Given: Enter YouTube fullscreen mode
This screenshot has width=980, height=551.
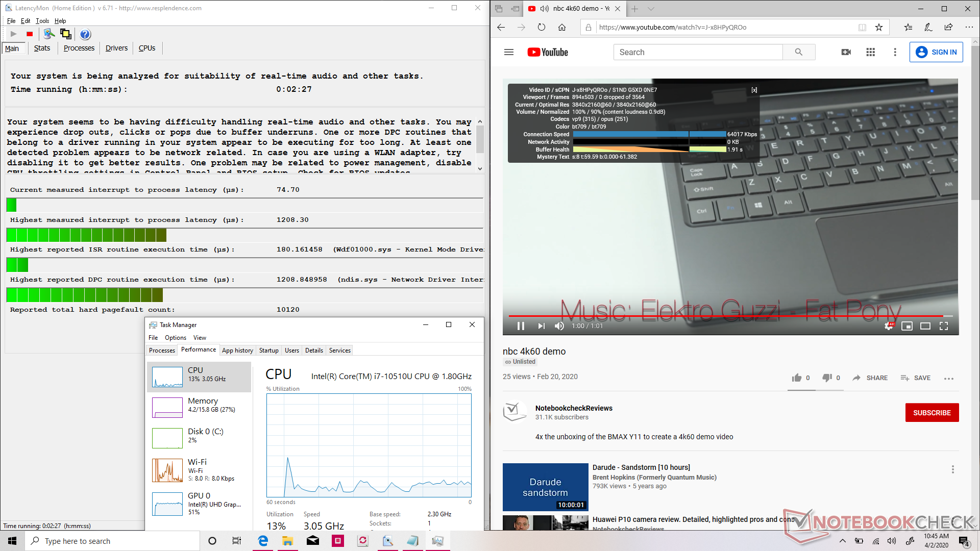Looking at the screenshot, I should click(x=944, y=326).
